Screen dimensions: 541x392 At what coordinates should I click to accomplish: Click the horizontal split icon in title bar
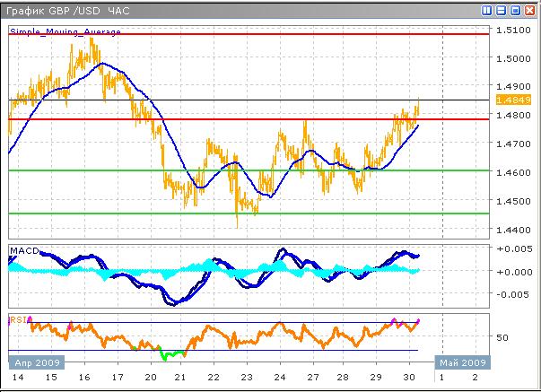[502, 11]
